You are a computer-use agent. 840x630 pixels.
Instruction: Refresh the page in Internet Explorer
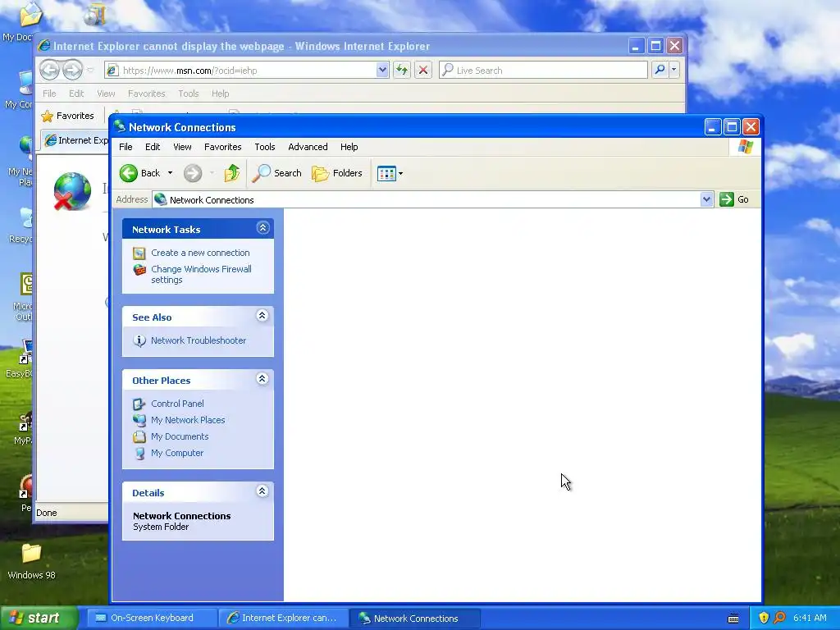(402, 70)
